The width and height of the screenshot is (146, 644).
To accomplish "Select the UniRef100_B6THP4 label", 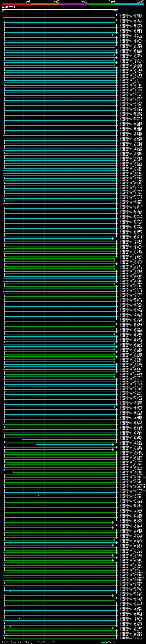I will pos(131,75).
